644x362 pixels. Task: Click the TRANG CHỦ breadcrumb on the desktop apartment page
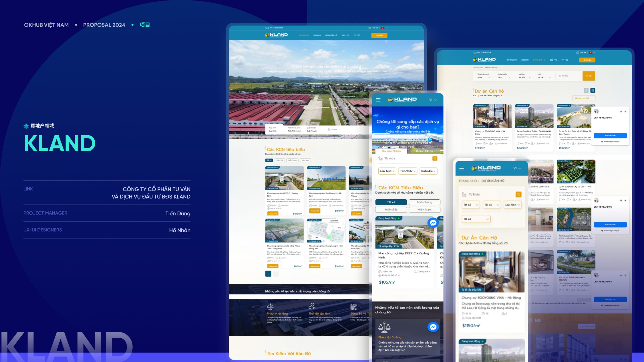pos(478,68)
